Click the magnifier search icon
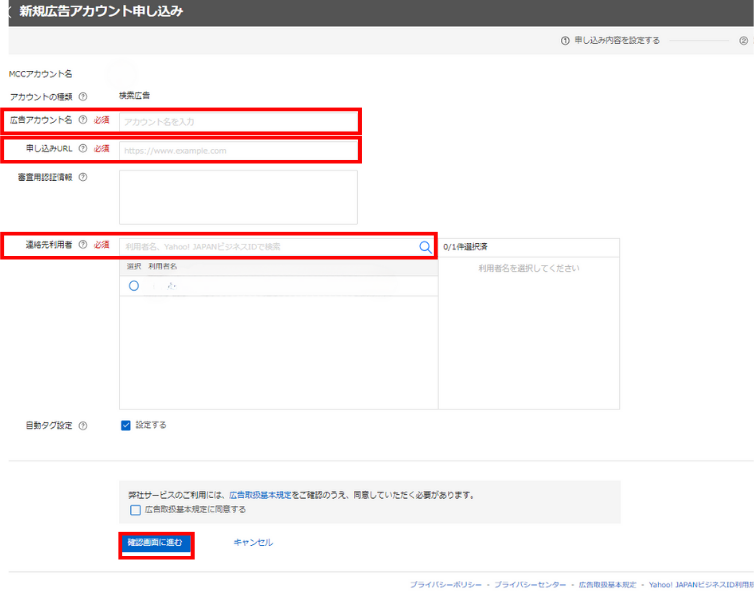Image resolution: width=754 pixels, height=596 pixels. coord(425,246)
